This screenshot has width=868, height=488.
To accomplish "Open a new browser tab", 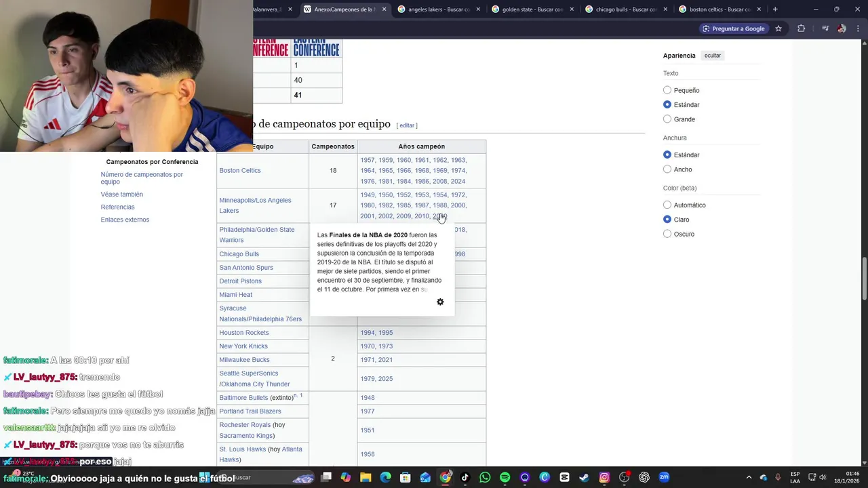I will pos(775,9).
